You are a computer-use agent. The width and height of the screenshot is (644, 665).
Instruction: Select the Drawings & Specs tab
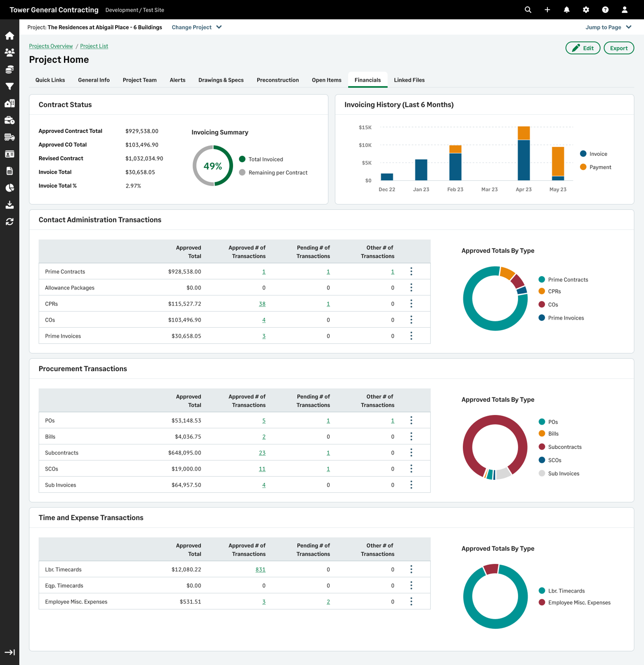(x=221, y=80)
